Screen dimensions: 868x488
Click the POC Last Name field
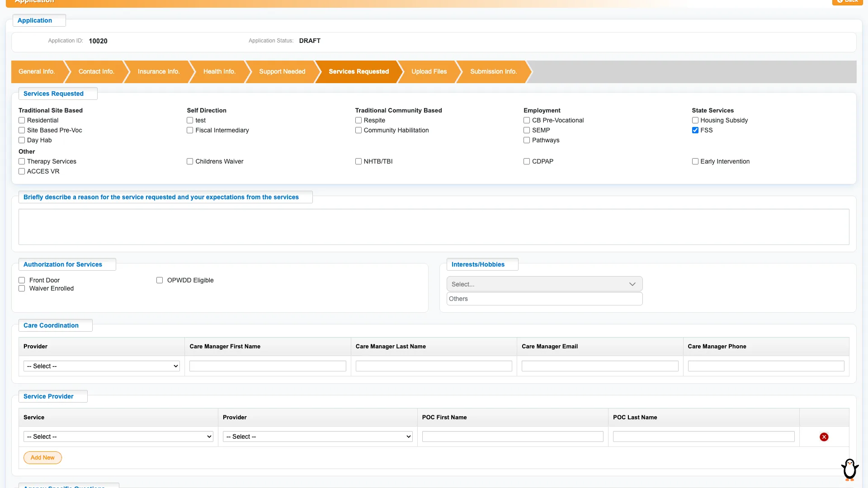point(703,436)
